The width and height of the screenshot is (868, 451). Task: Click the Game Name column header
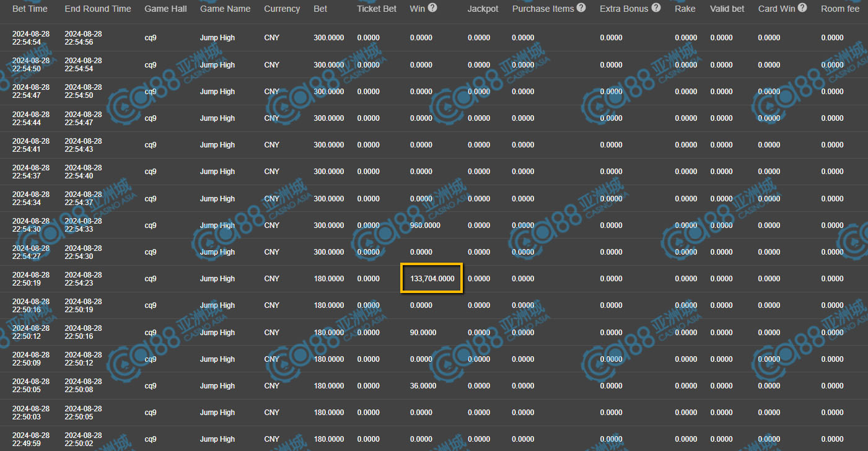pyautogui.click(x=226, y=9)
